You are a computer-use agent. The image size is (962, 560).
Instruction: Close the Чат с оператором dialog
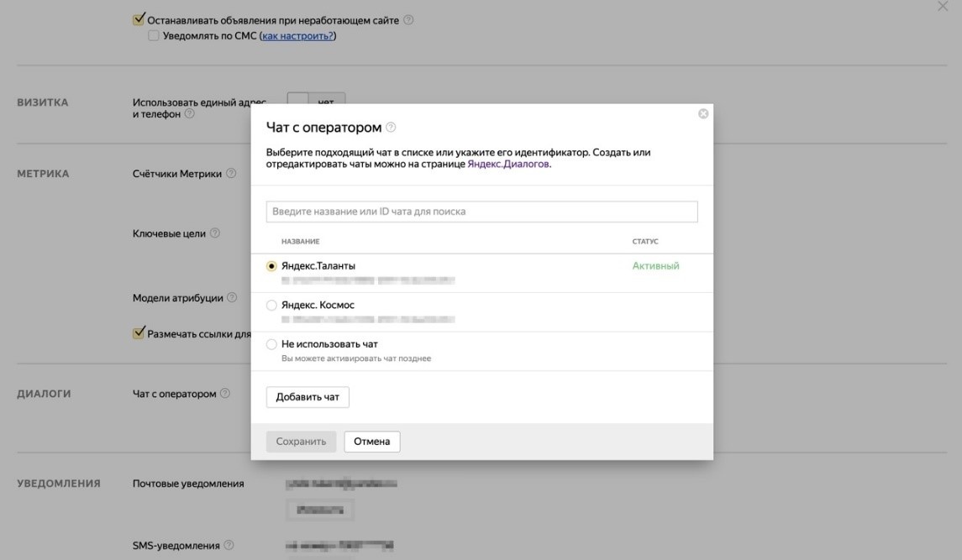coord(703,113)
